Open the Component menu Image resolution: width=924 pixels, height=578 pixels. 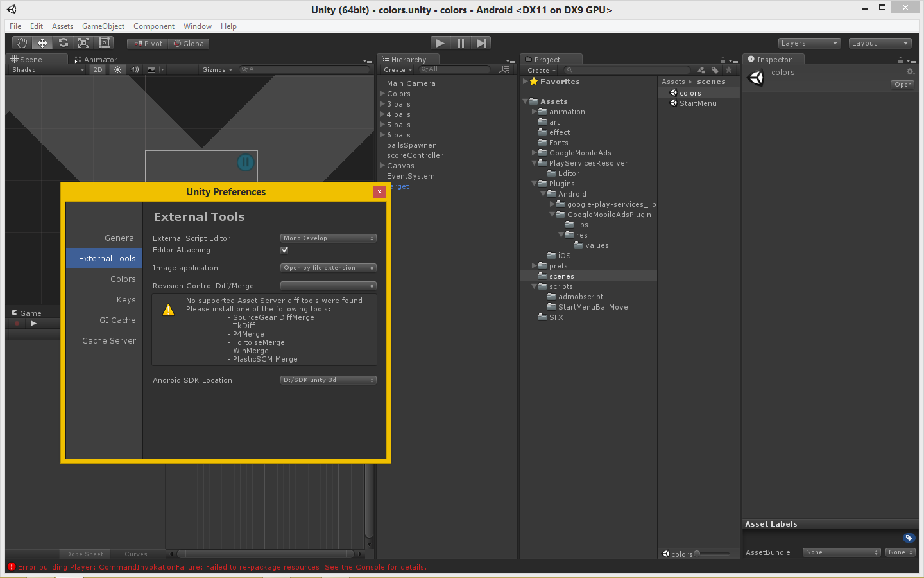[x=154, y=26]
